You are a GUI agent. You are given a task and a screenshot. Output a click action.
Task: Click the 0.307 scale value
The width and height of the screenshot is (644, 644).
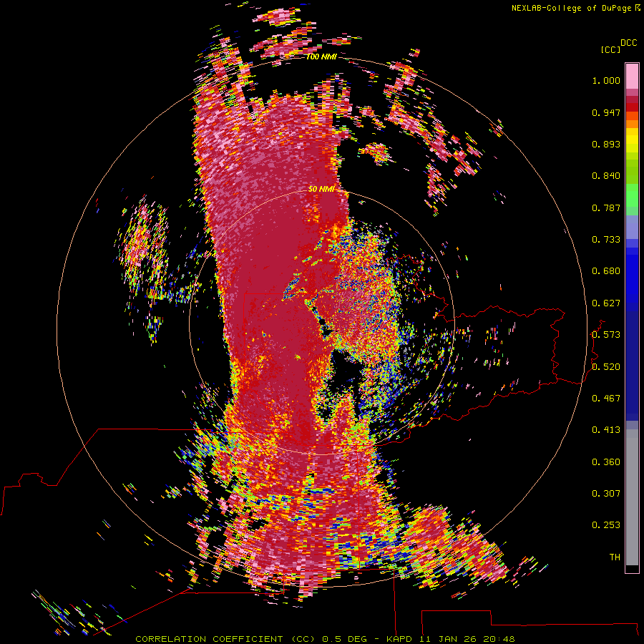click(606, 494)
